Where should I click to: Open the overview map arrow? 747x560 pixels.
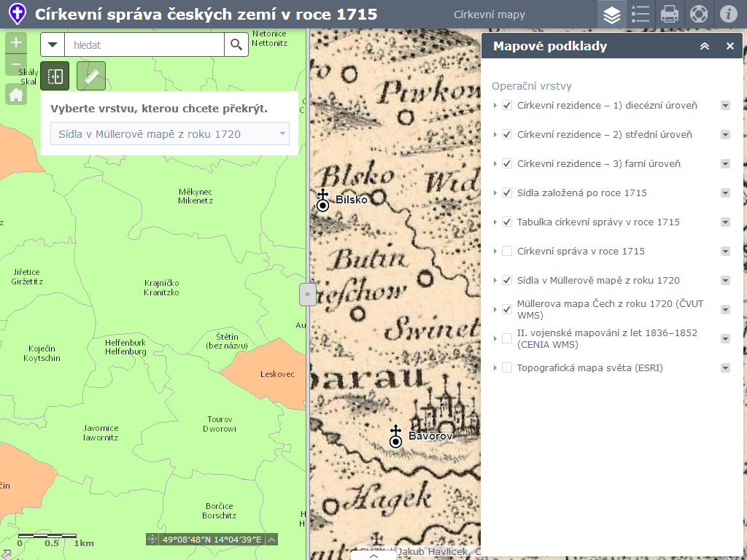click(x=5, y=554)
